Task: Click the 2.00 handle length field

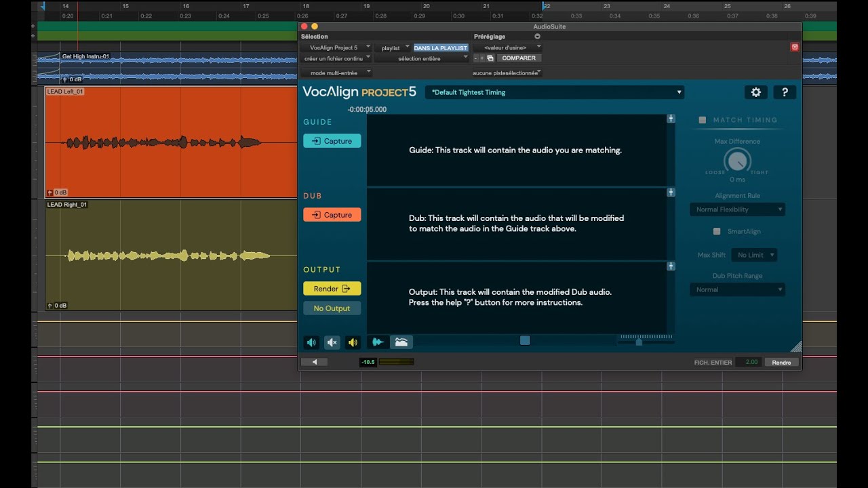Action: tap(748, 363)
